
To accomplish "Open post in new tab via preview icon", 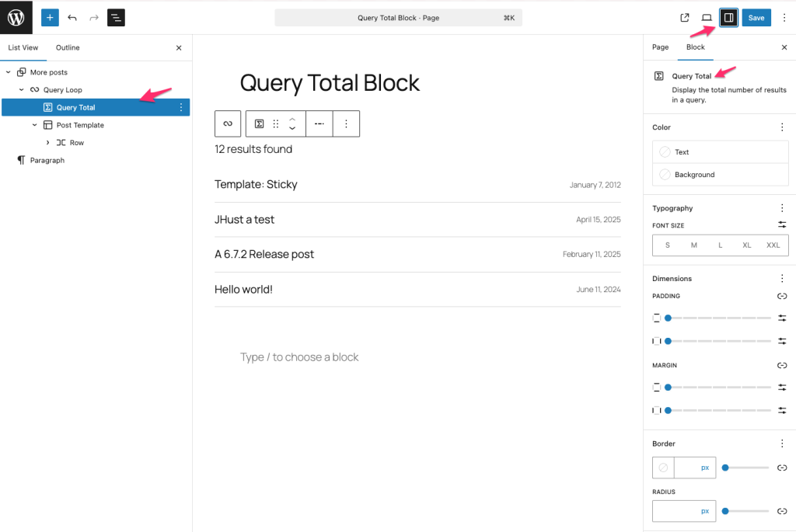I will [685, 17].
